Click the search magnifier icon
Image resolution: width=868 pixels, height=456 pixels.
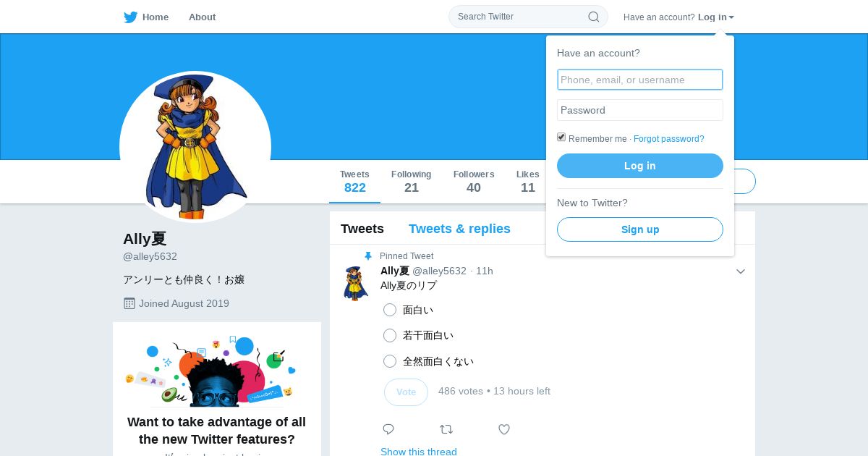(593, 17)
